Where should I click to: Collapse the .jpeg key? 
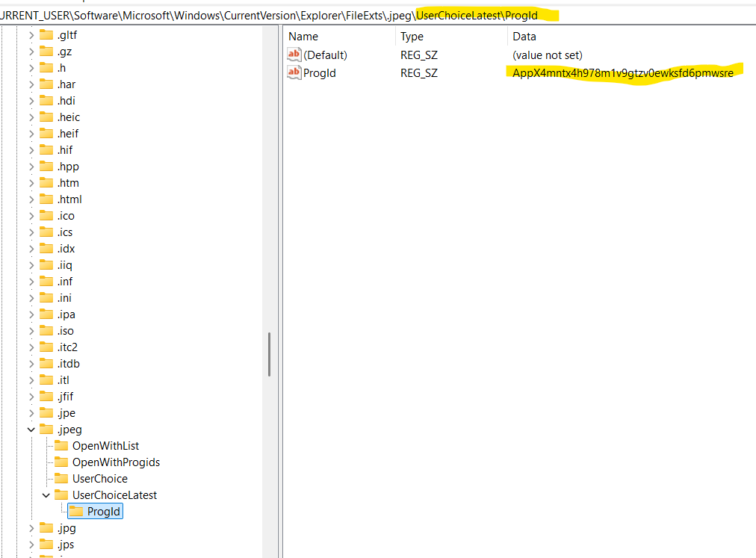pos(31,430)
